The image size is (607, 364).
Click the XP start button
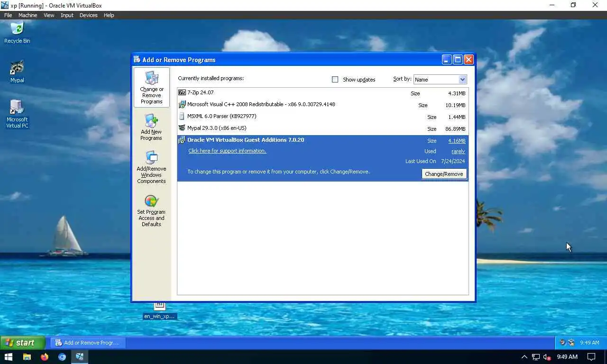point(23,343)
